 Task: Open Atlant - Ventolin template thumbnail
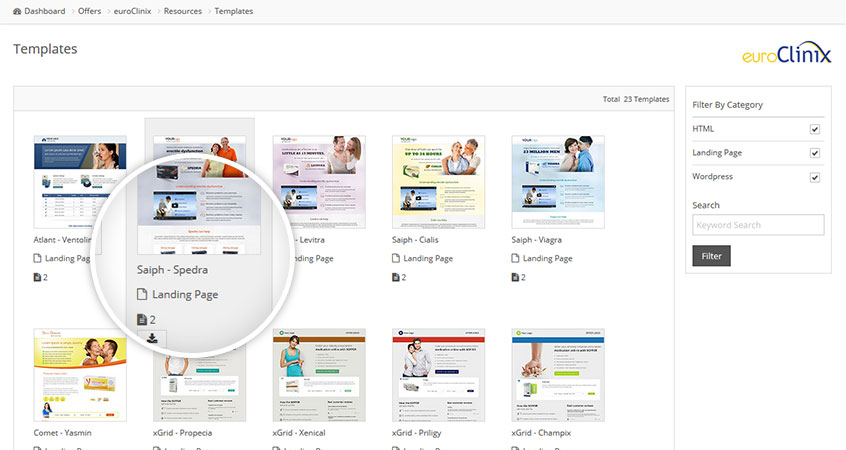coord(80,182)
